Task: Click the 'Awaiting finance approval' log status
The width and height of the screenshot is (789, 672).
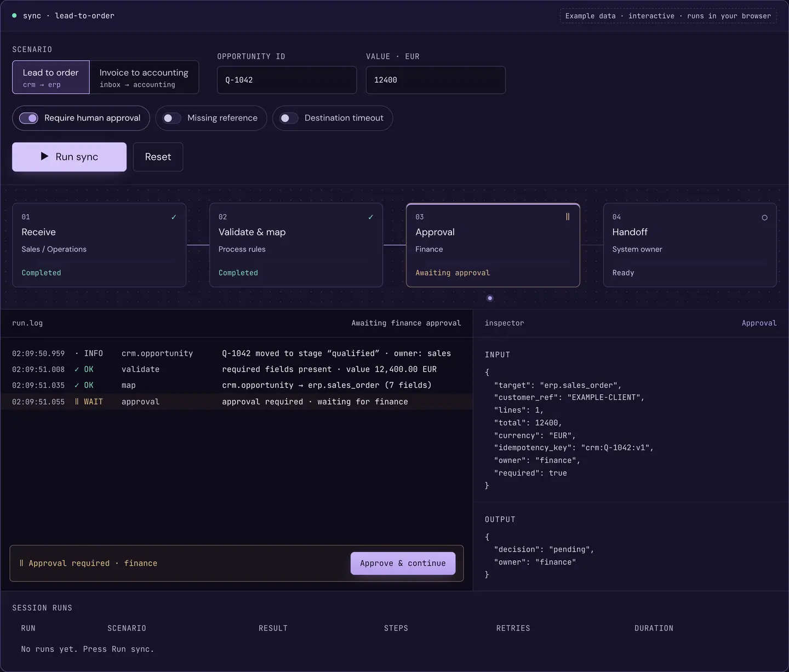Action: point(406,324)
